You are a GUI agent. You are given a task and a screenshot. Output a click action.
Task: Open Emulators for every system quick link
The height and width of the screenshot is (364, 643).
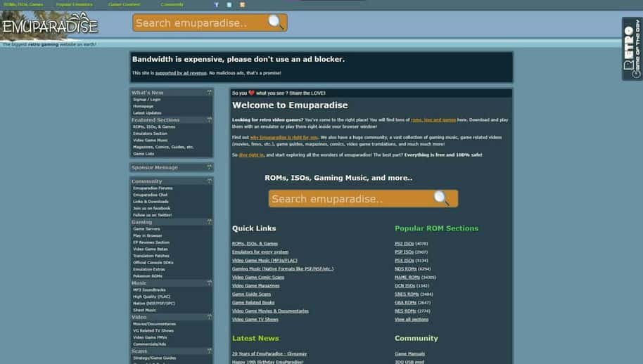point(260,252)
